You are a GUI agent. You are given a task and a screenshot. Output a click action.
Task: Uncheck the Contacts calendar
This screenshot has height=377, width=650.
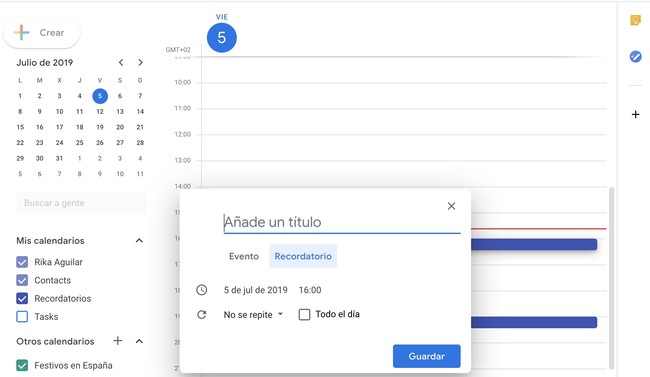point(22,280)
